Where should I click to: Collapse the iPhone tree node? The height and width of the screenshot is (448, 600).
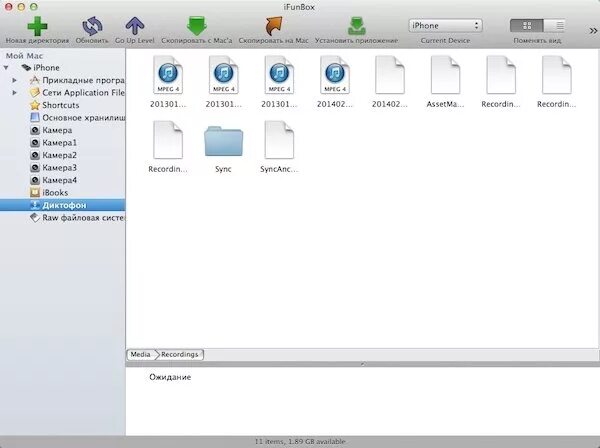pyautogui.click(x=6, y=68)
